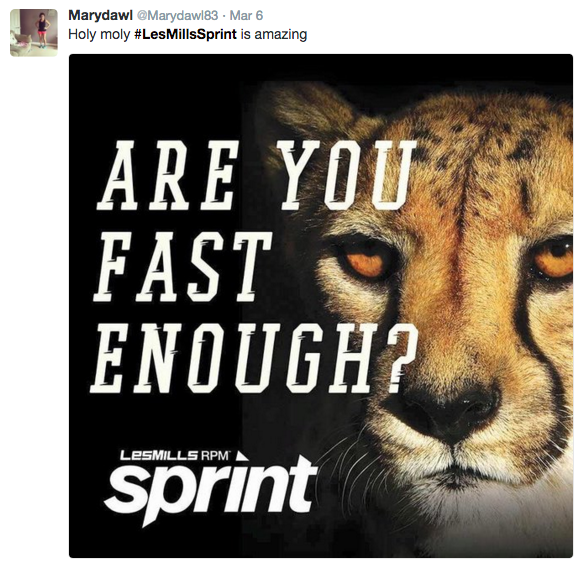Click the LesMills RPM logo text
The image size is (585, 569).
(x=175, y=455)
